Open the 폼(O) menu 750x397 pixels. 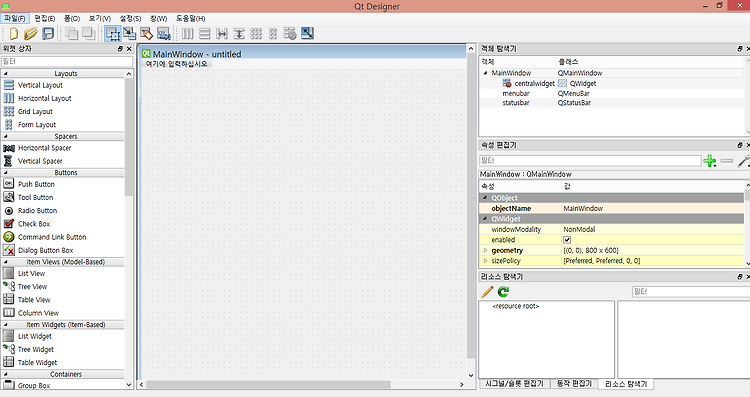pyautogui.click(x=72, y=18)
